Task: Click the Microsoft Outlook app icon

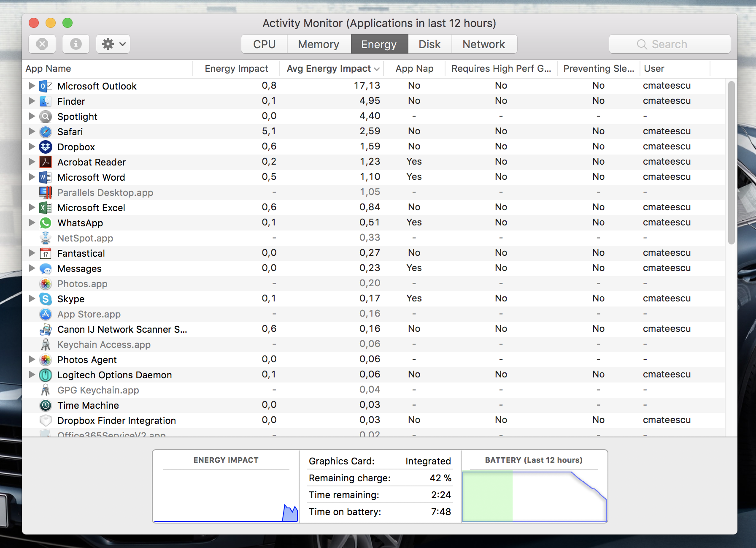Action: (x=46, y=86)
